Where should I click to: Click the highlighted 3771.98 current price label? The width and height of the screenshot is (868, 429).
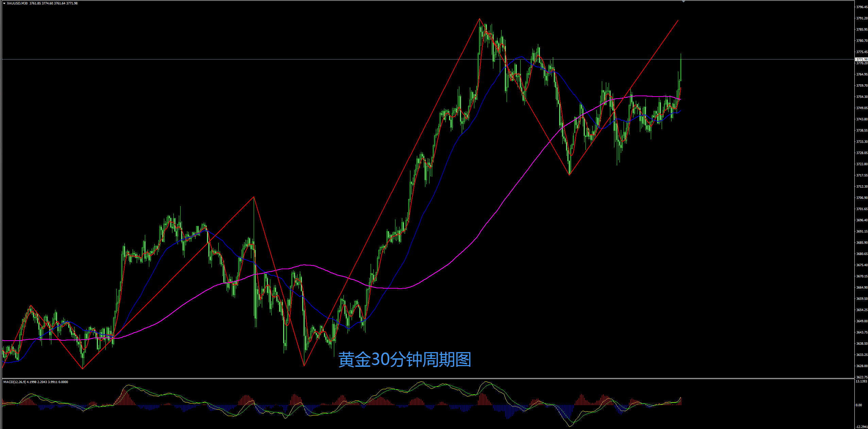click(x=861, y=59)
